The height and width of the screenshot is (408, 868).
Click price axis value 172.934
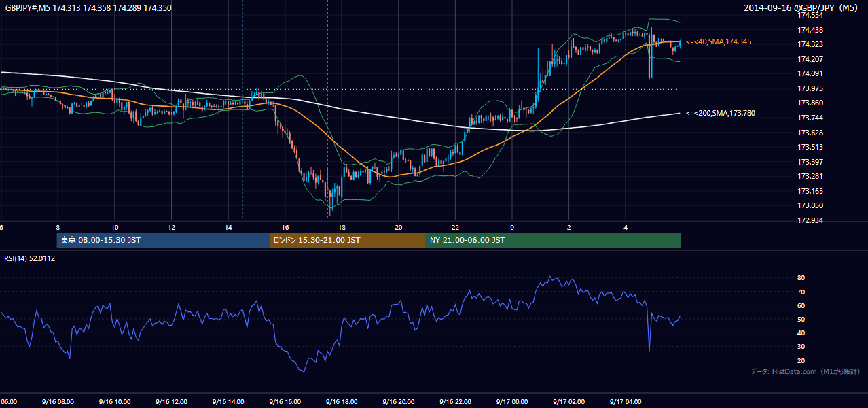pos(810,220)
